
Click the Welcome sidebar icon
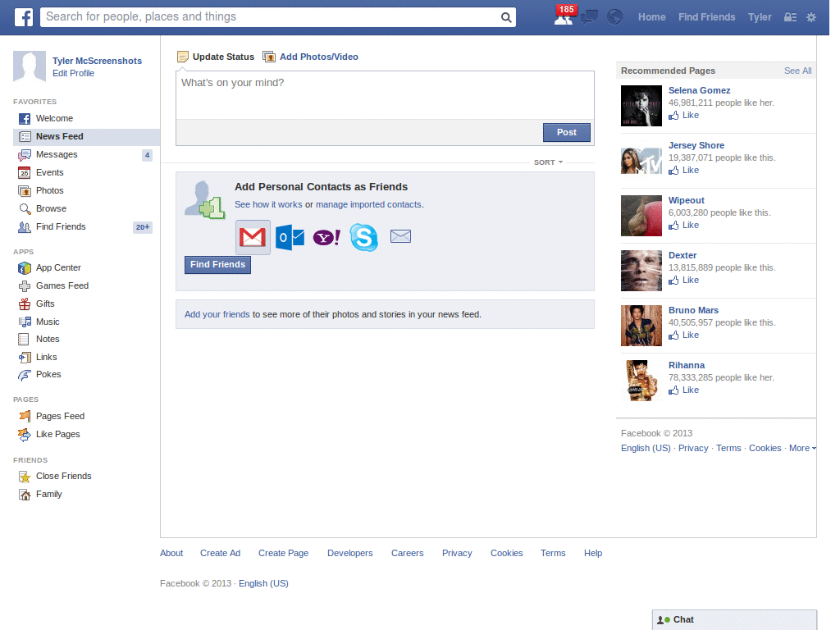pyautogui.click(x=25, y=119)
